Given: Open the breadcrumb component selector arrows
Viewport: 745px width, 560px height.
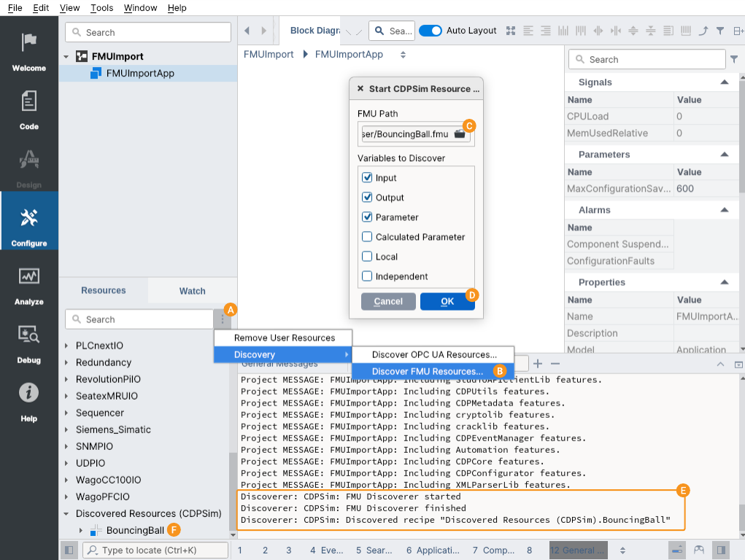Looking at the screenshot, I should click(403, 55).
